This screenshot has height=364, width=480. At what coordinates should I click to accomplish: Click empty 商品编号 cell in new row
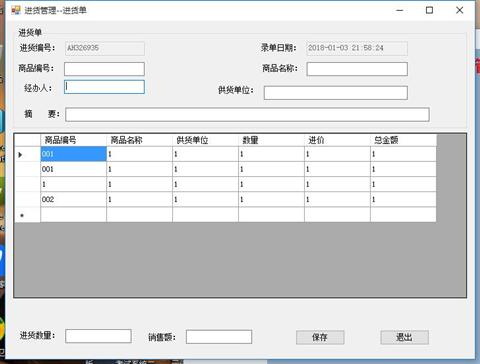point(73,215)
